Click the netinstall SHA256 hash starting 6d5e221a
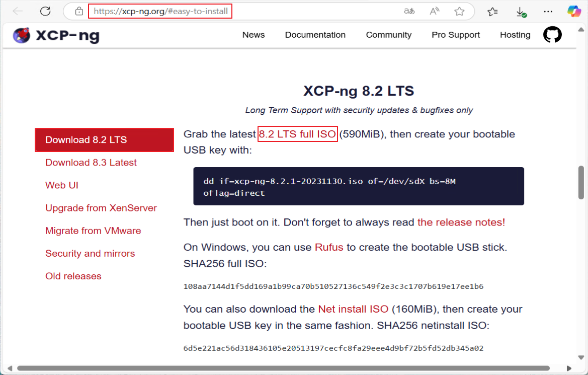 [333, 348]
